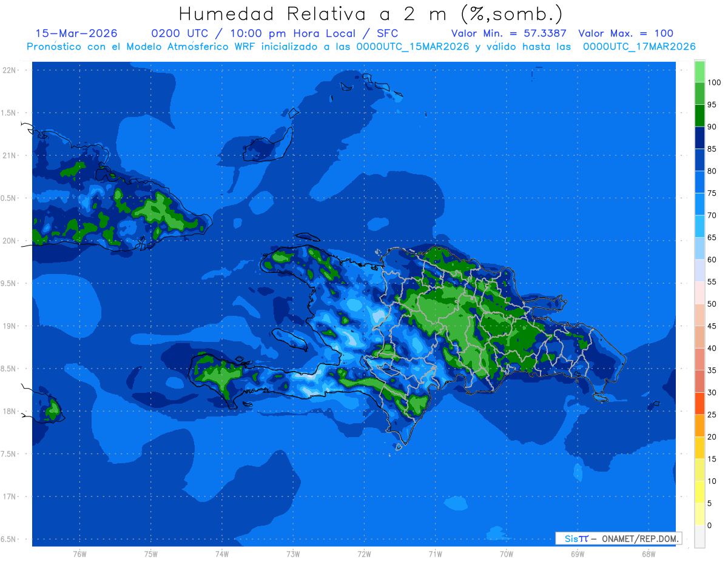Pick the orange band between 20 and 25
Screen dimensions: 728x562
(x=699, y=426)
